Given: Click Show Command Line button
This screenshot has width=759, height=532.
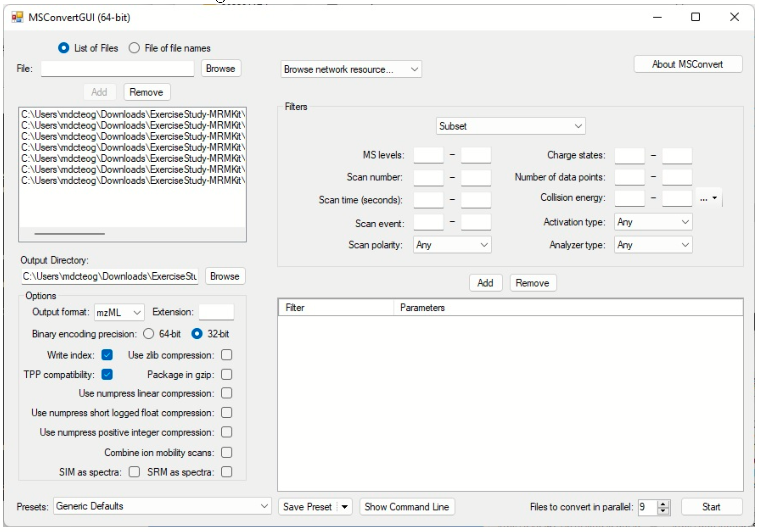Looking at the screenshot, I should (x=407, y=507).
